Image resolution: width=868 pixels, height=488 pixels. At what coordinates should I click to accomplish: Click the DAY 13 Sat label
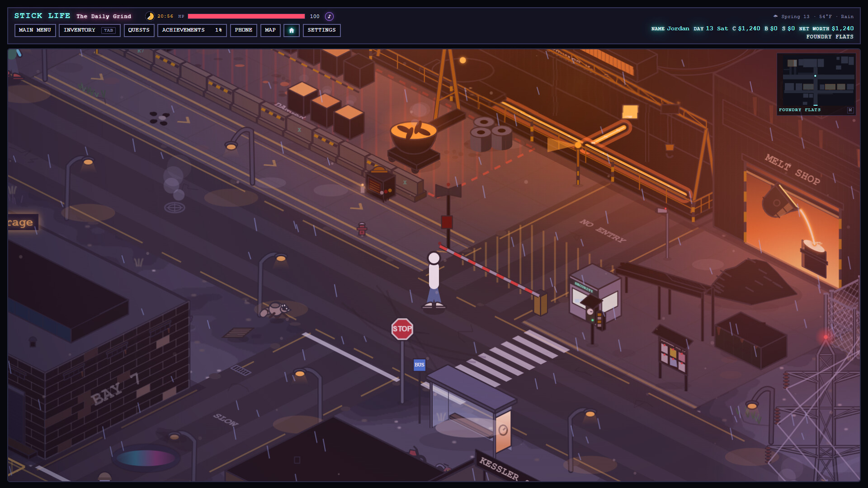[711, 28]
